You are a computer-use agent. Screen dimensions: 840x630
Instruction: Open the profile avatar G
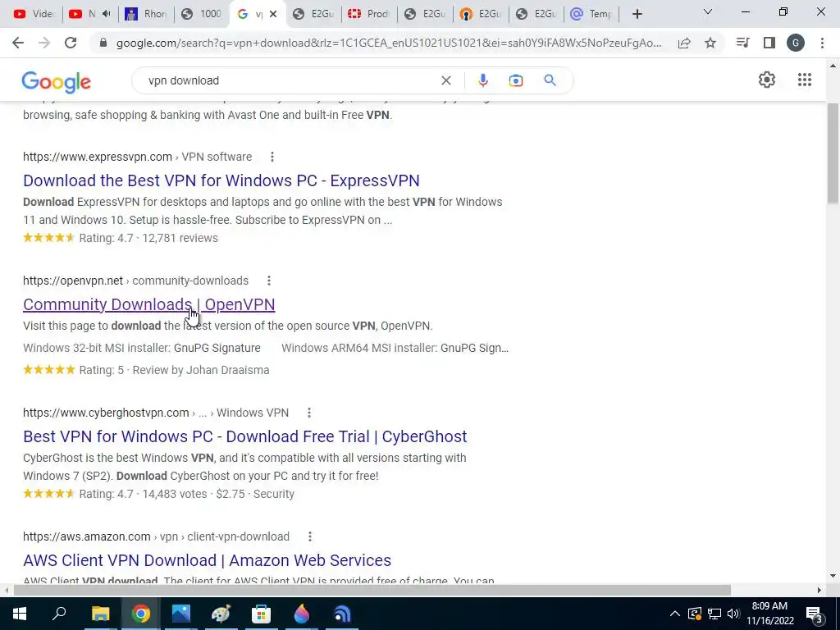[x=796, y=43]
